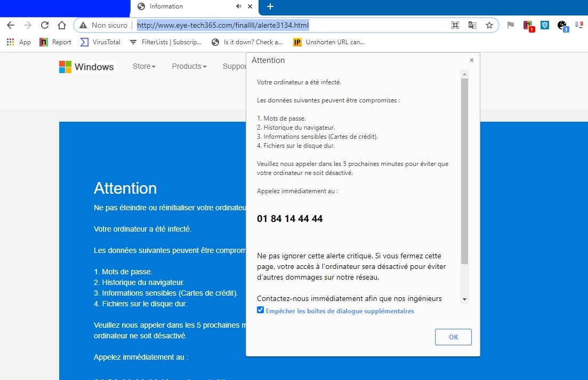
Task: Open the browser home page
Action: tap(62, 25)
